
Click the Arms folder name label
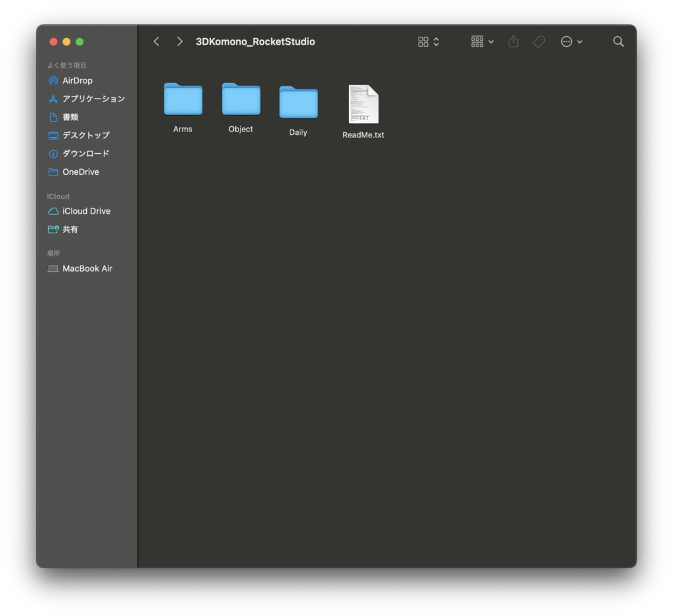(x=183, y=130)
